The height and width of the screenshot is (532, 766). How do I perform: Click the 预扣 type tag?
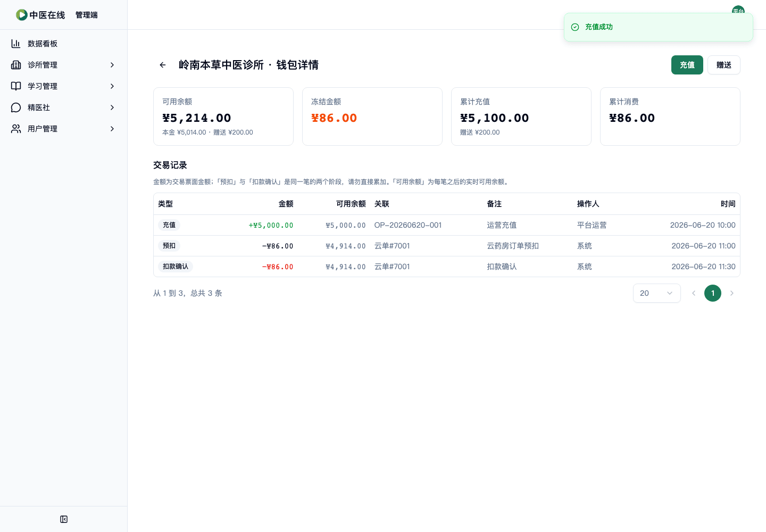[169, 246]
